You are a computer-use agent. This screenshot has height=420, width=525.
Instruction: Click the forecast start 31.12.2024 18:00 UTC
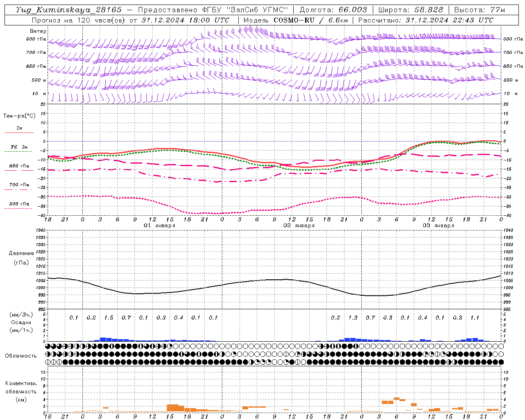pos(185,20)
